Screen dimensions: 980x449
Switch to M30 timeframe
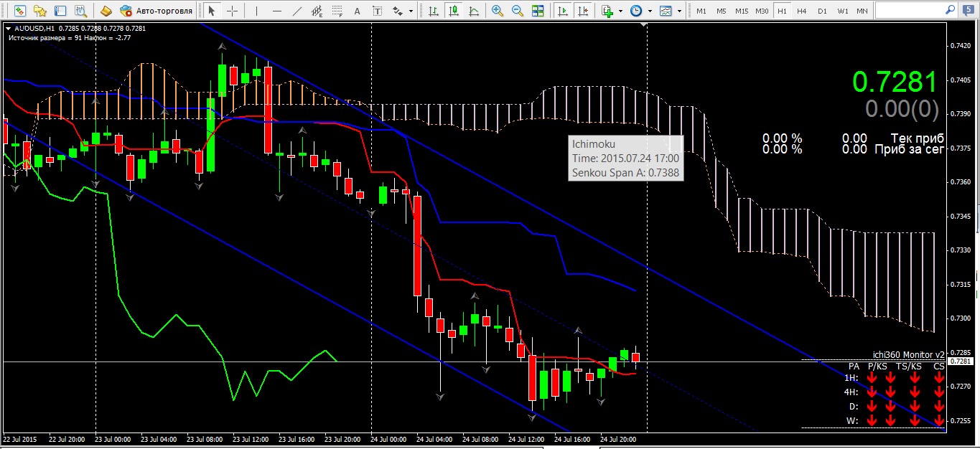(x=762, y=11)
